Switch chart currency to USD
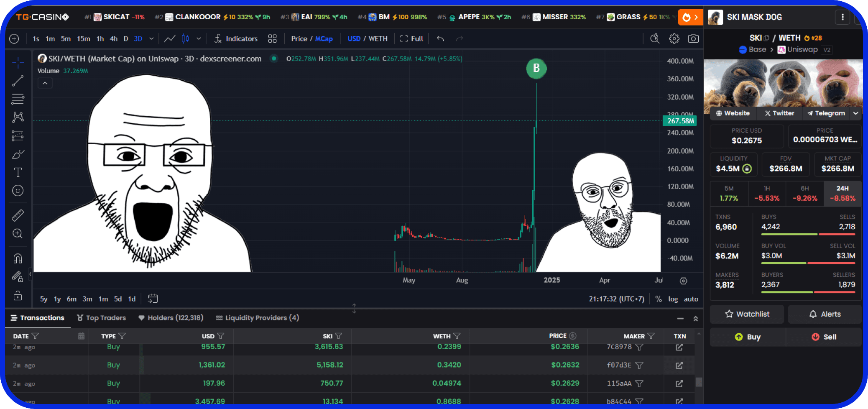The width and height of the screenshot is (868, 409). click(354, 39)
